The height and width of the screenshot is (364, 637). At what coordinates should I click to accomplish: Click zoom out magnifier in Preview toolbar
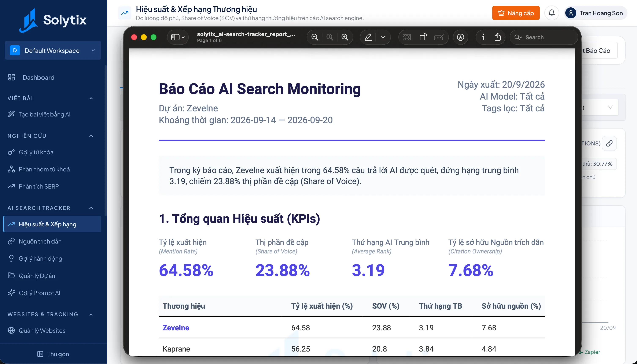[315, 37]
